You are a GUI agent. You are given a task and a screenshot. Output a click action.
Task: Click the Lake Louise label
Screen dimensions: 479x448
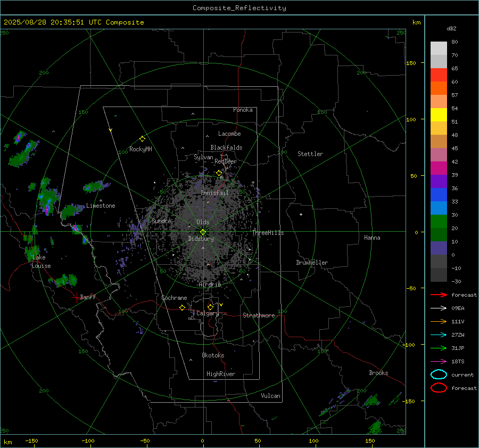[41, 262]
